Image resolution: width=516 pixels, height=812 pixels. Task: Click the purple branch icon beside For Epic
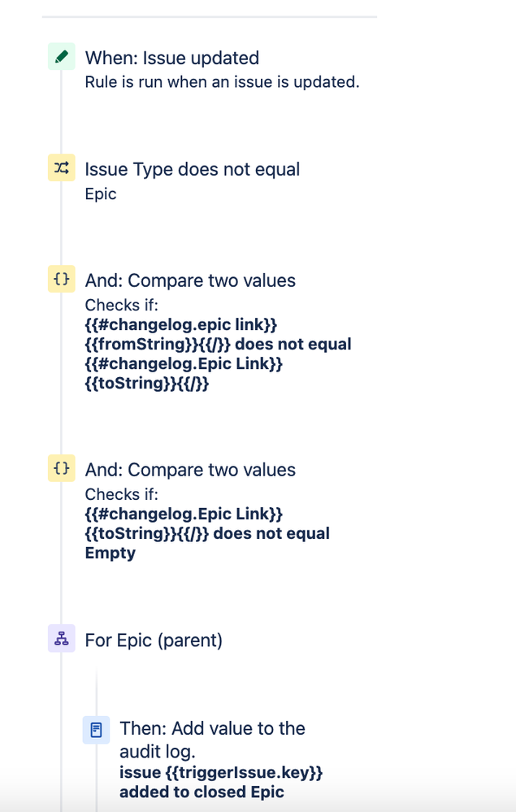point(62,639)
